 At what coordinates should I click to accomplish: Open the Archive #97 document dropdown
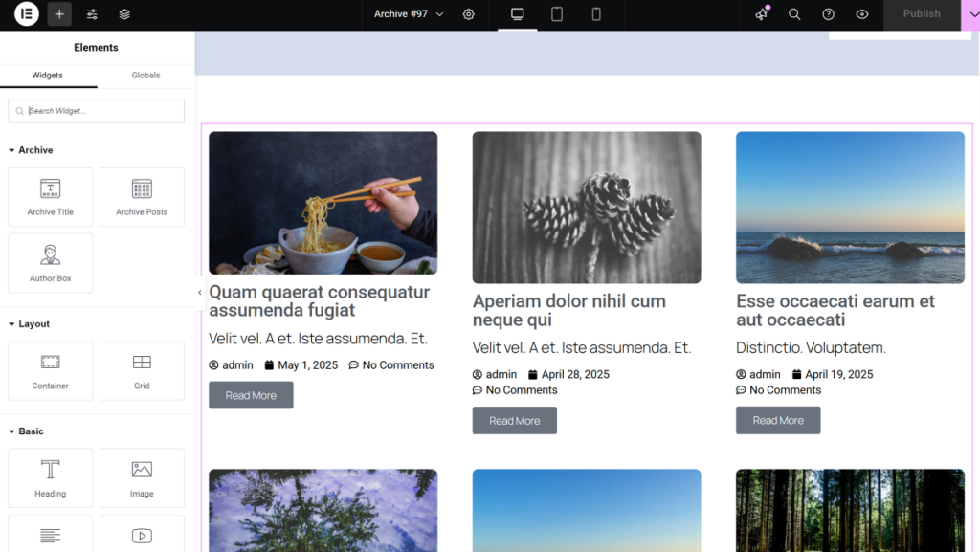tap(408, 14)
